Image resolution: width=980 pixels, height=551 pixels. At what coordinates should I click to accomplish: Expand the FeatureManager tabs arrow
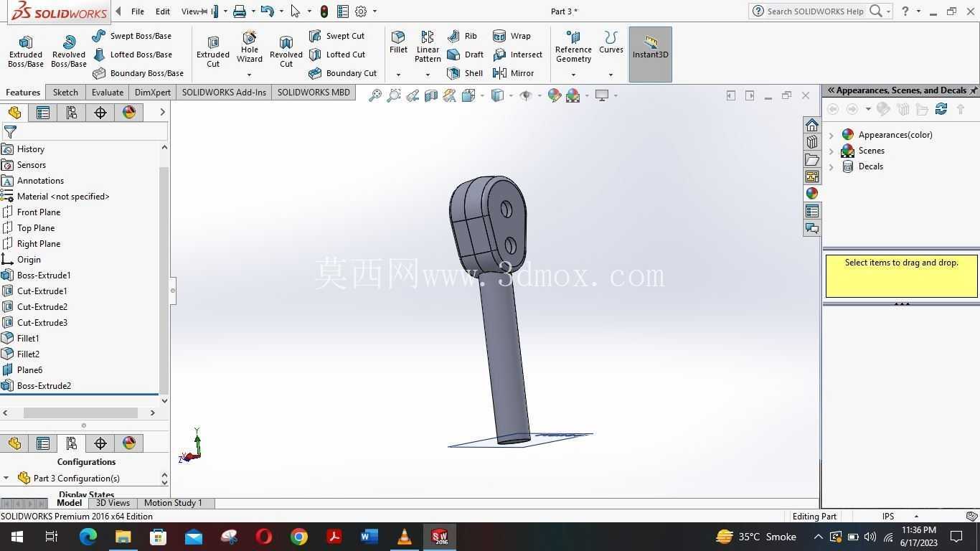point(162,112)
